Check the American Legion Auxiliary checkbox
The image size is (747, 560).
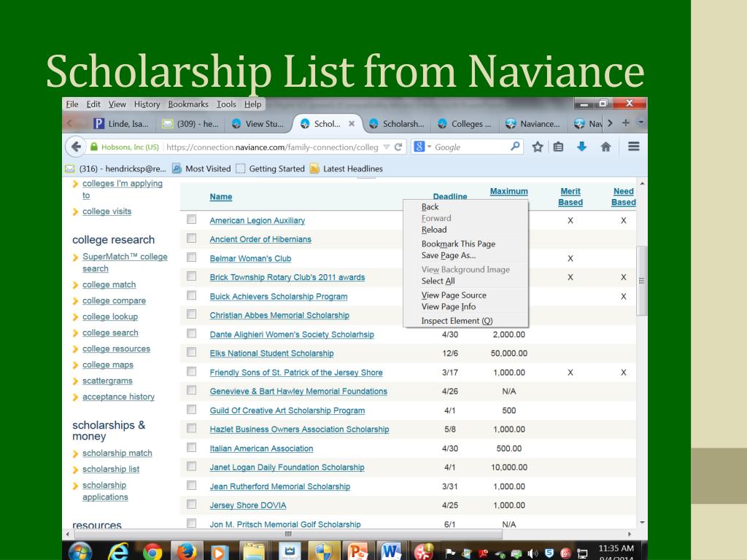click(x=192, y=219)
